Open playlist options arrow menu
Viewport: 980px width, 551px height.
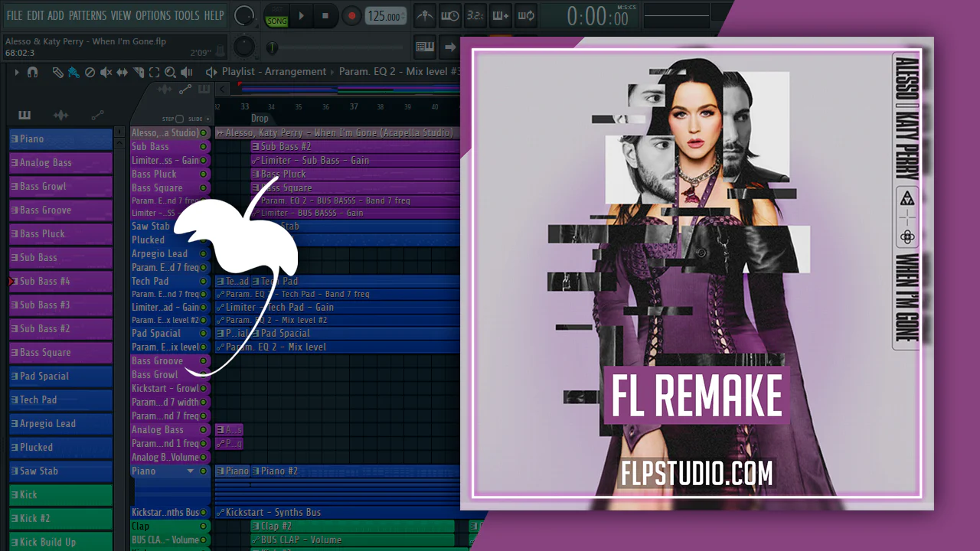click(x=17, y=72)
